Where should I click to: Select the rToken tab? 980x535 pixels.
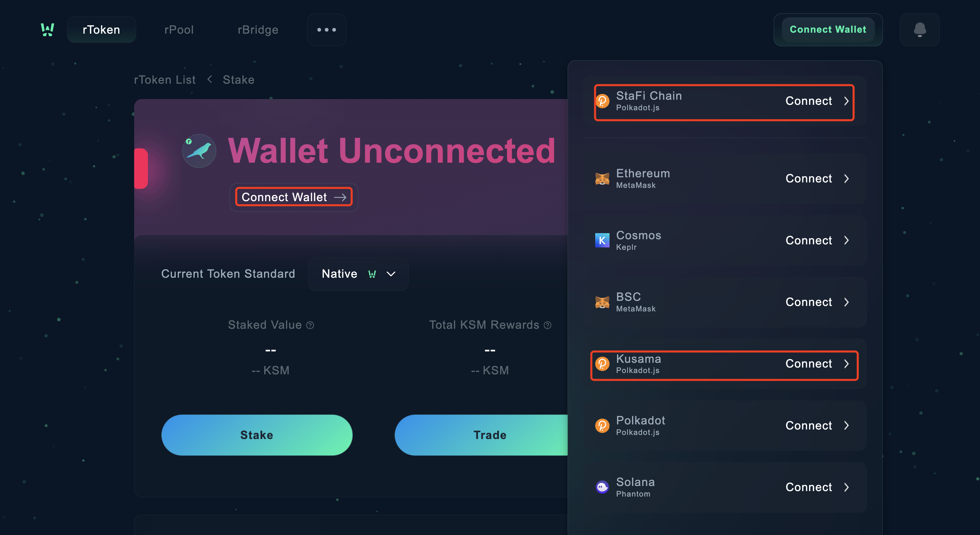pos(101,30)
